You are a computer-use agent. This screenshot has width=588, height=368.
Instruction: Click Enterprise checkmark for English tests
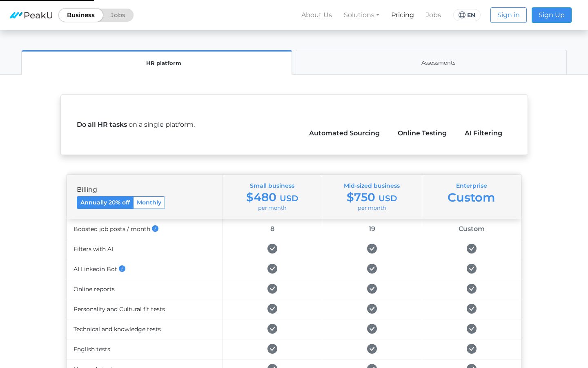coord(472,349)
